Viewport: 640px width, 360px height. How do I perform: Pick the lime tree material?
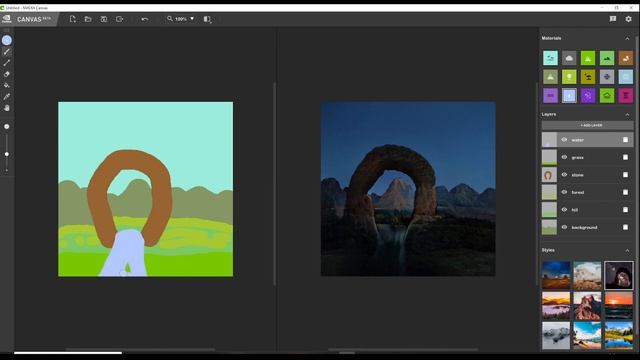(569, 77)
